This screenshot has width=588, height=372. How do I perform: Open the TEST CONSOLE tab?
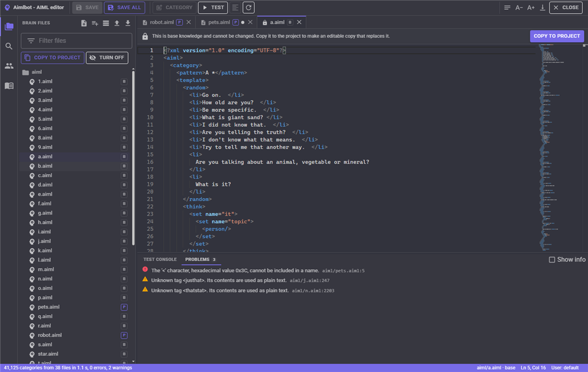point(160,259)
